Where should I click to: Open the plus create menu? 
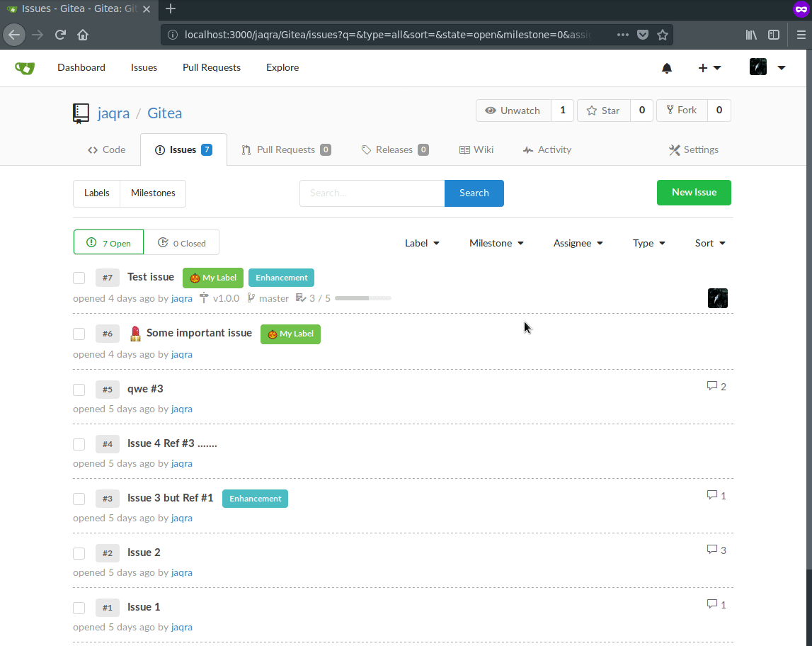709,68
